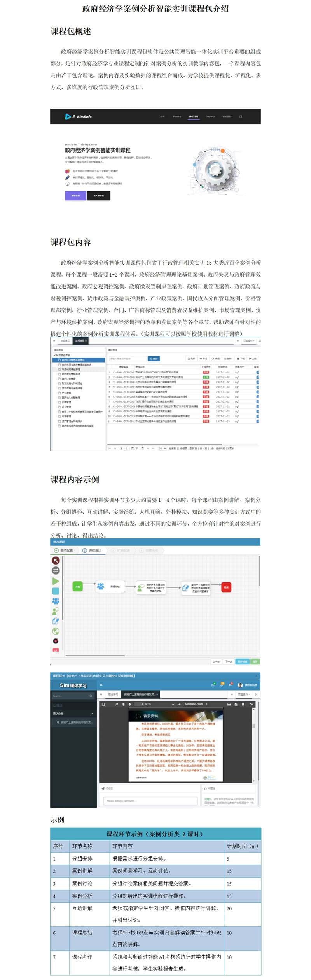Viewport: 311px width, 980px height.
Task: Click the PDF bookmark icon
Action: coord(243,704)
